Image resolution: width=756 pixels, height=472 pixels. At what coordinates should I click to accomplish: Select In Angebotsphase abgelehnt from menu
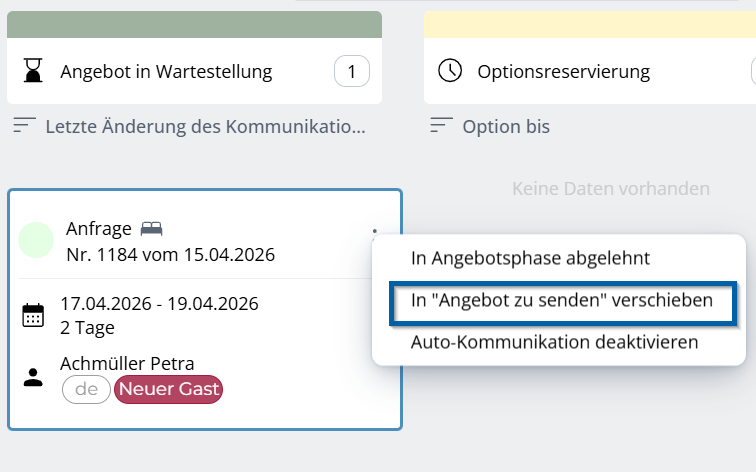tap(530, 258)
